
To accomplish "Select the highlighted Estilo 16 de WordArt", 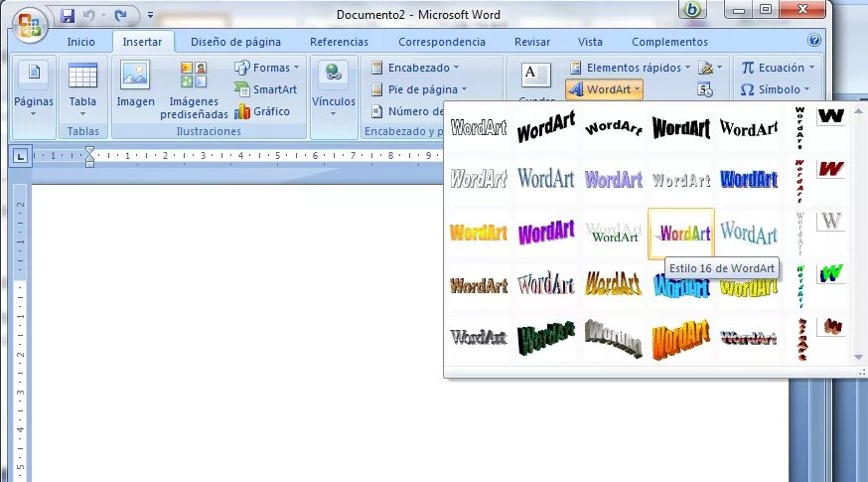I will click(681, 234).
